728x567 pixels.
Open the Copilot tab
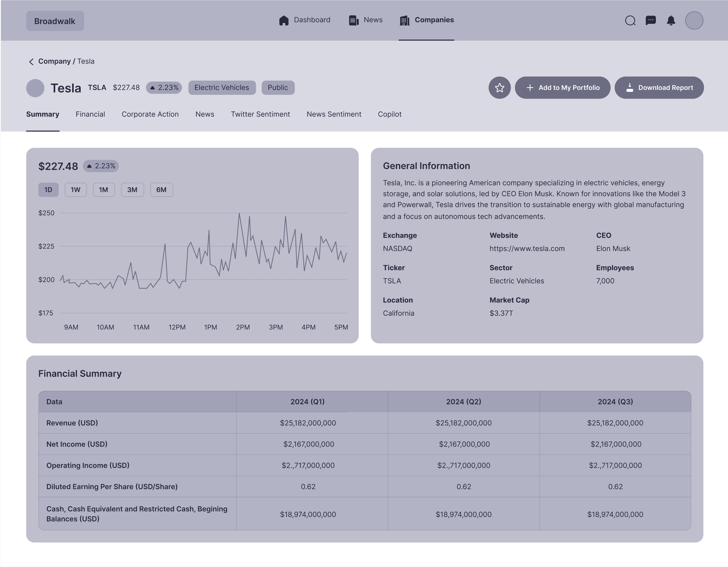390,114
